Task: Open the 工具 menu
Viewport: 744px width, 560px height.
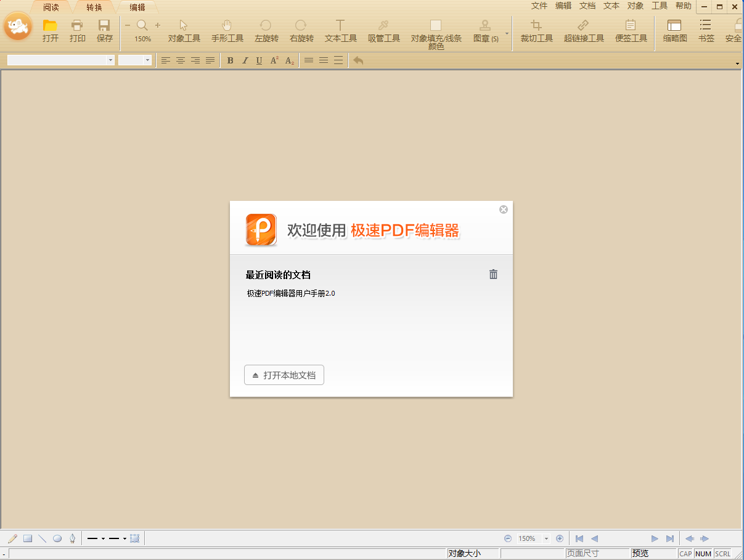Action: (x=660, y=6)
